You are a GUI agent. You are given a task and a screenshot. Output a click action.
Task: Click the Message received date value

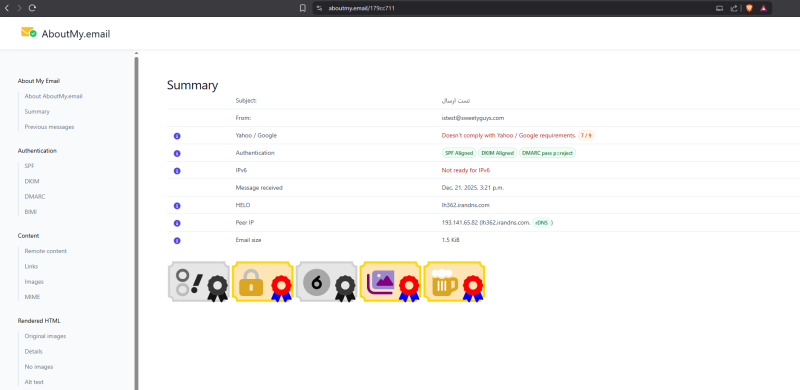(473, 188)
